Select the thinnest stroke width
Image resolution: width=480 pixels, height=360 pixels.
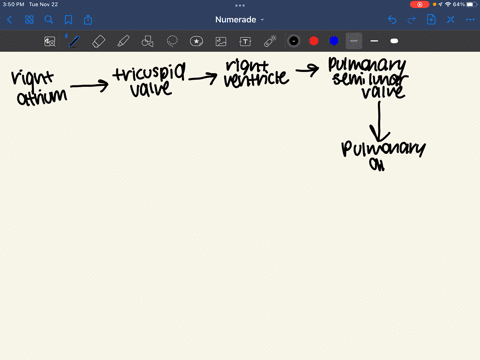click(354, 41)
